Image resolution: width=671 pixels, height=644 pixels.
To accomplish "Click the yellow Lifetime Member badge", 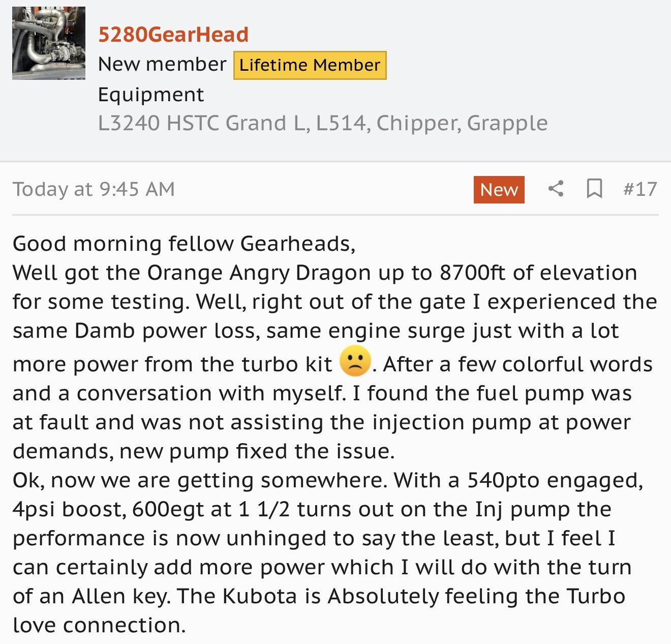I will [x=310, y=65].
